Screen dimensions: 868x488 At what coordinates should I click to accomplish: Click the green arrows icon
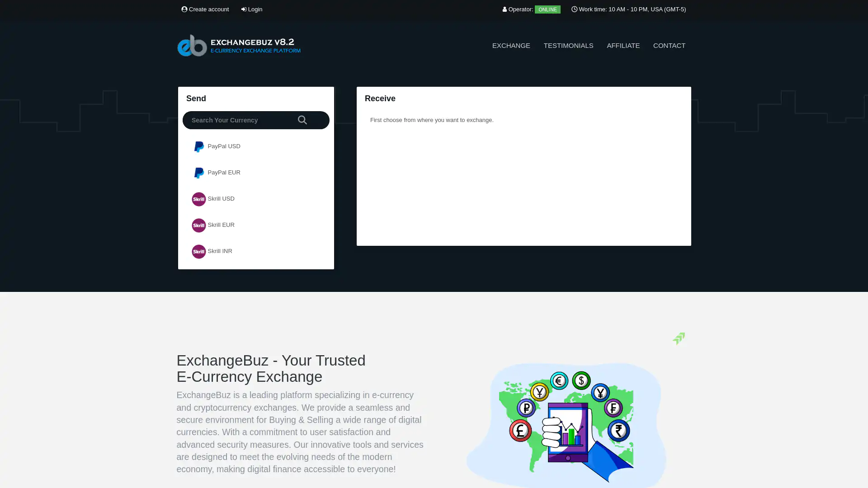[679, 338]
